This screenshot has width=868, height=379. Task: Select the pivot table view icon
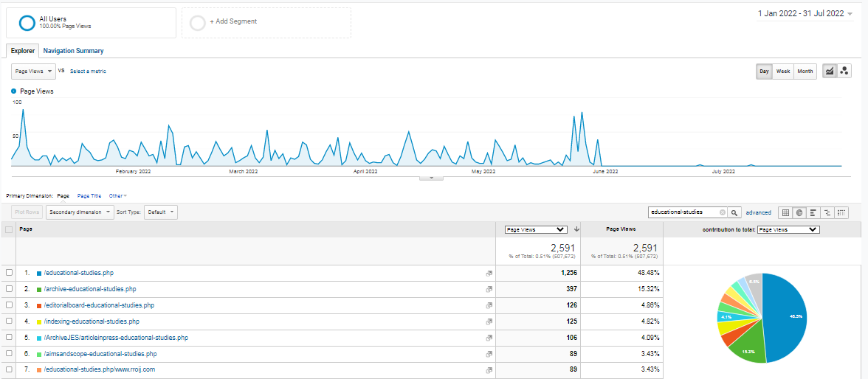[x=841, y=212]
